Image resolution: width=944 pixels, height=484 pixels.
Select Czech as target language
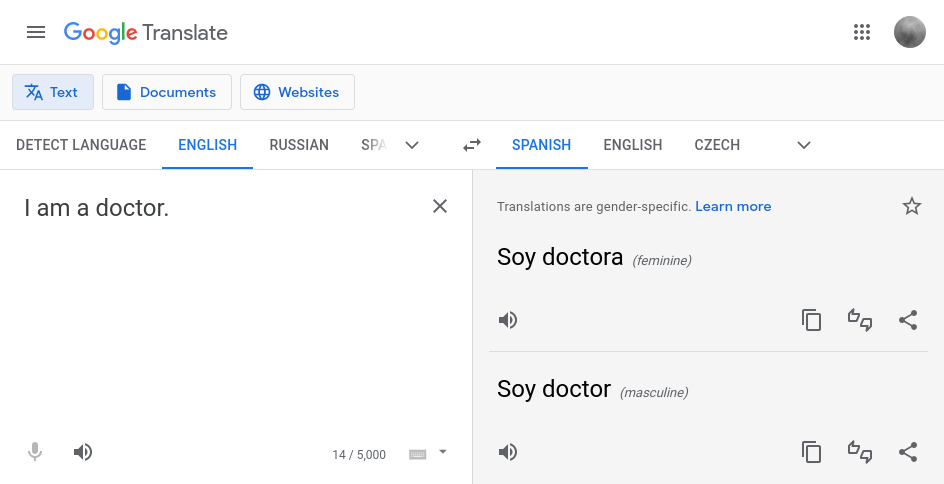pyautogui.click(x=717, y=145)
